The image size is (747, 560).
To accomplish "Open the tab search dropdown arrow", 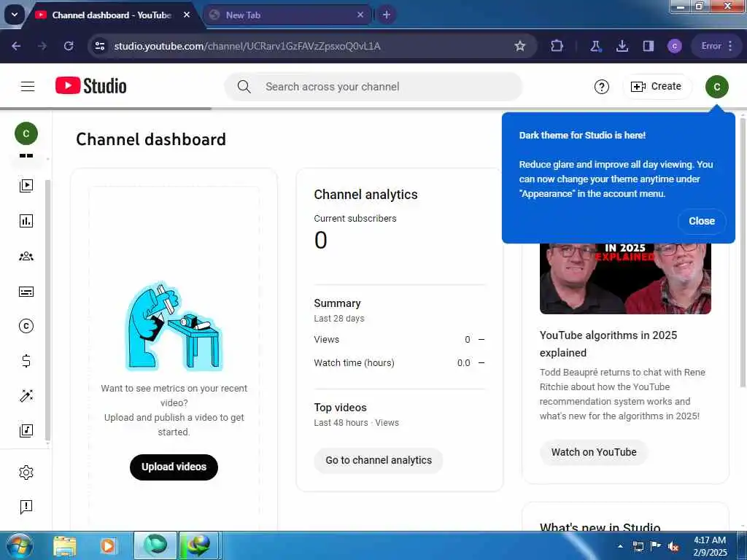I will pyautogui.click(x=15, y=15).
